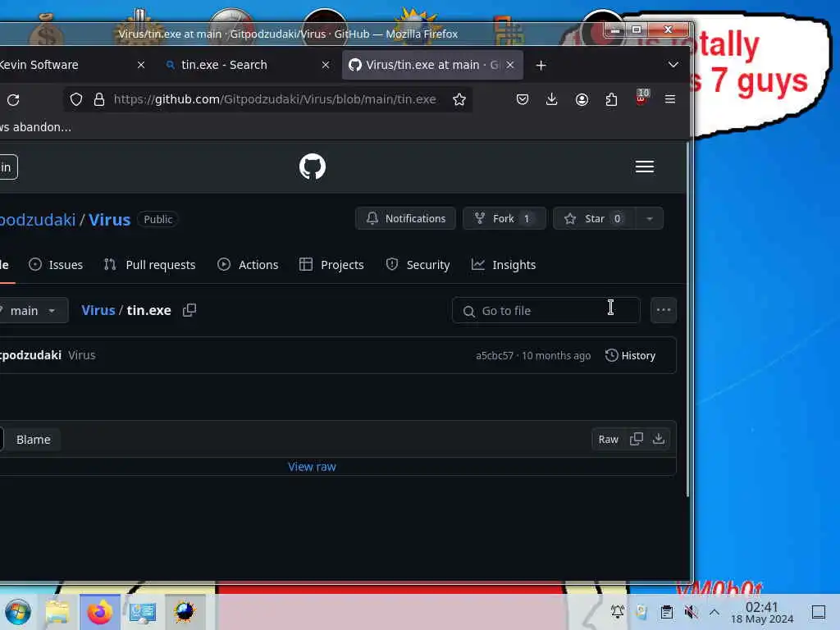Save page to Pocket icon
This screenshot has width=840, height=630.
point(523,99)
